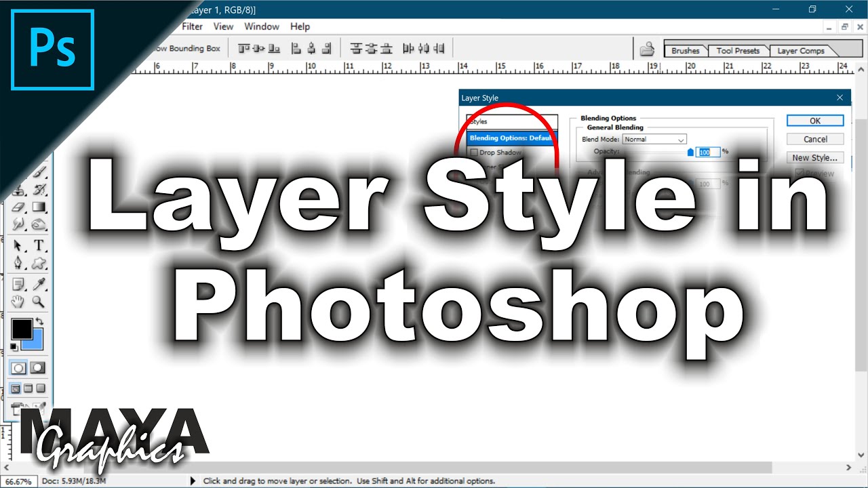This screenshot has height=488, width=868.
Task: Align horizontal centers in options bar
Action: tap(311, 48)
